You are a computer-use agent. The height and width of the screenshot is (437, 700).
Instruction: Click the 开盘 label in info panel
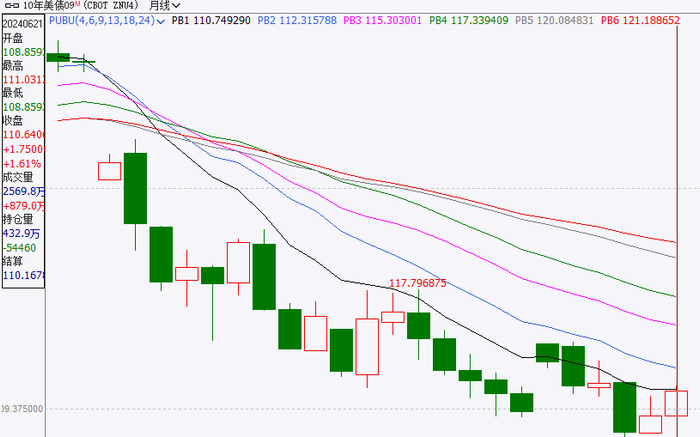pos(13,38)
